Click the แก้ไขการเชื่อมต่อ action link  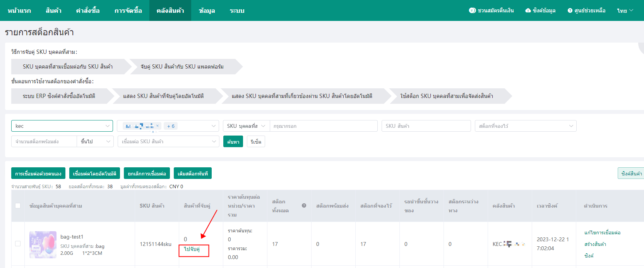click(x=602, y=232)
